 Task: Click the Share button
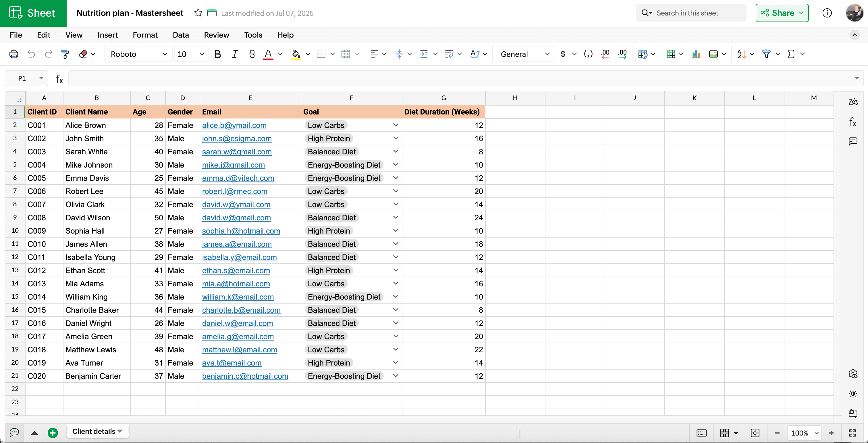pyautogui.click(x=782, y=13)
